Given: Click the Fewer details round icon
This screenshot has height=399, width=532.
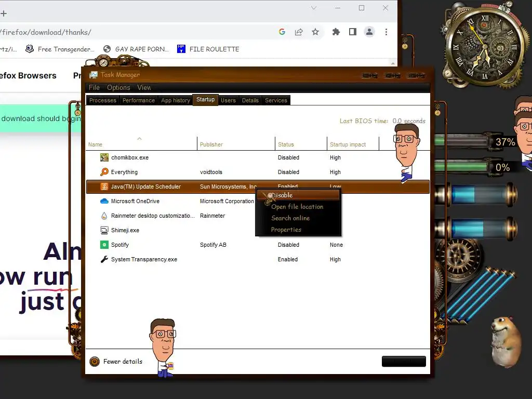Looking at the screenshot, I should [95, 362].
